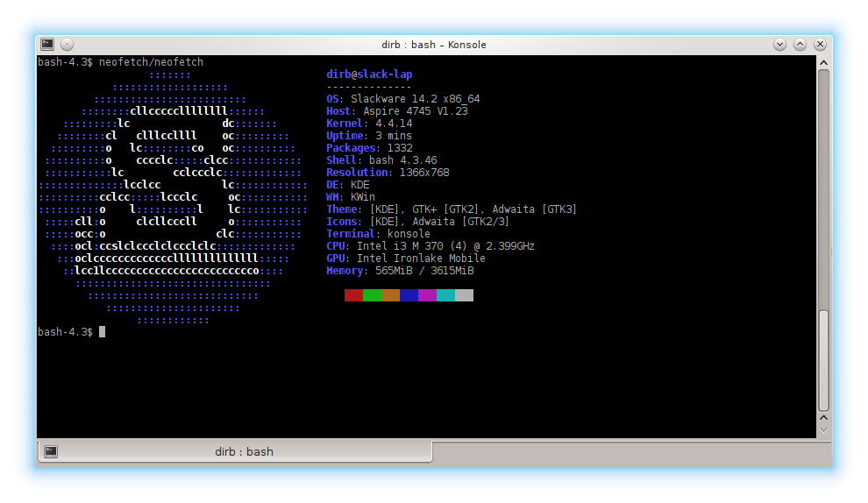Click the magenta color block in neofetch output
The height and width of the screenshot is (503, 868).
click(427, 295)
